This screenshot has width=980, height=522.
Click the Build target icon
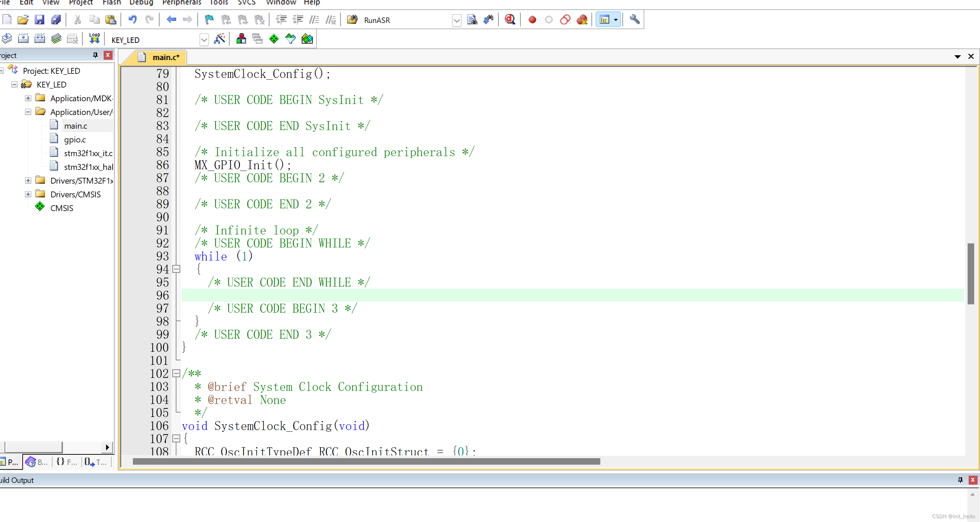[23, 39]
